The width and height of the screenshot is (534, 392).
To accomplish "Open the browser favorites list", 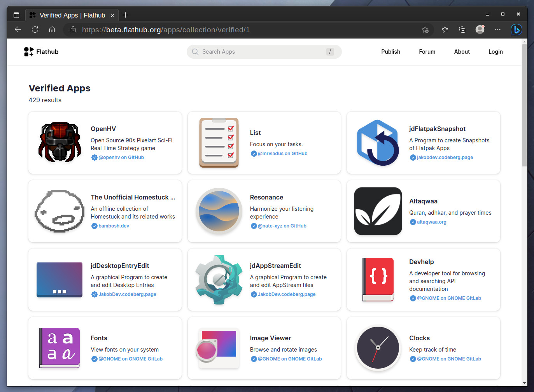I will pos(445,30).
